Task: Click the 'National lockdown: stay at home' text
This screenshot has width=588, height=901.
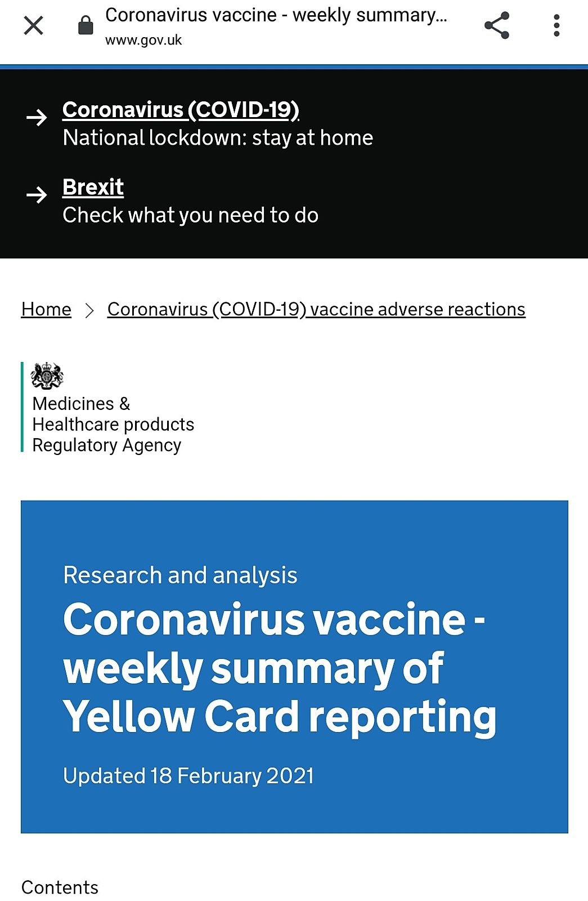Action: 218,138
